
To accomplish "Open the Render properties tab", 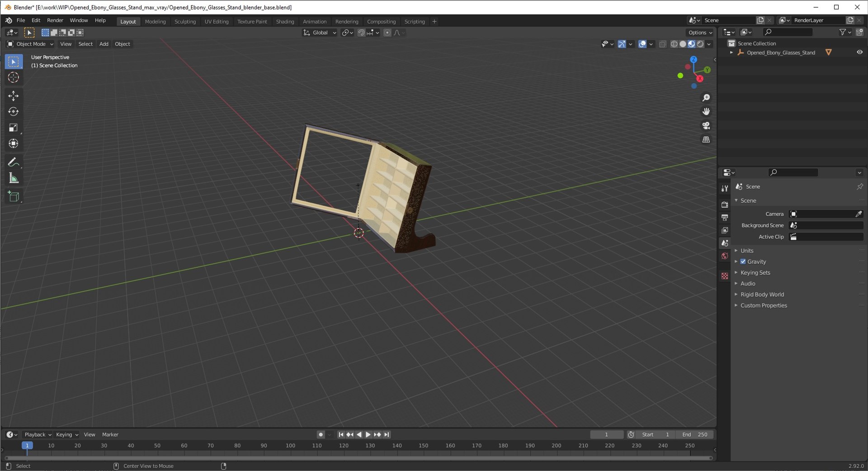I will pyautogui.click(x=725, y=205).
